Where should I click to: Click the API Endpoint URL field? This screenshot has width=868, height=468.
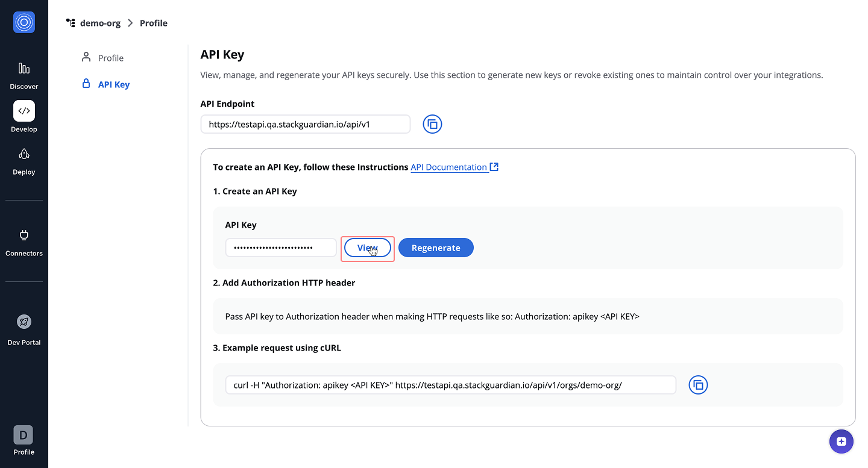(x=305, y=125)
